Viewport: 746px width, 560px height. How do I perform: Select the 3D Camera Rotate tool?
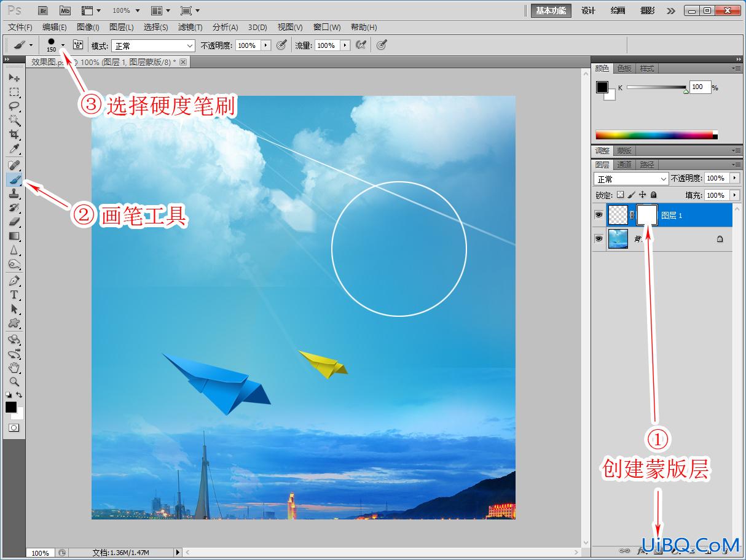(x=14, y=354)
